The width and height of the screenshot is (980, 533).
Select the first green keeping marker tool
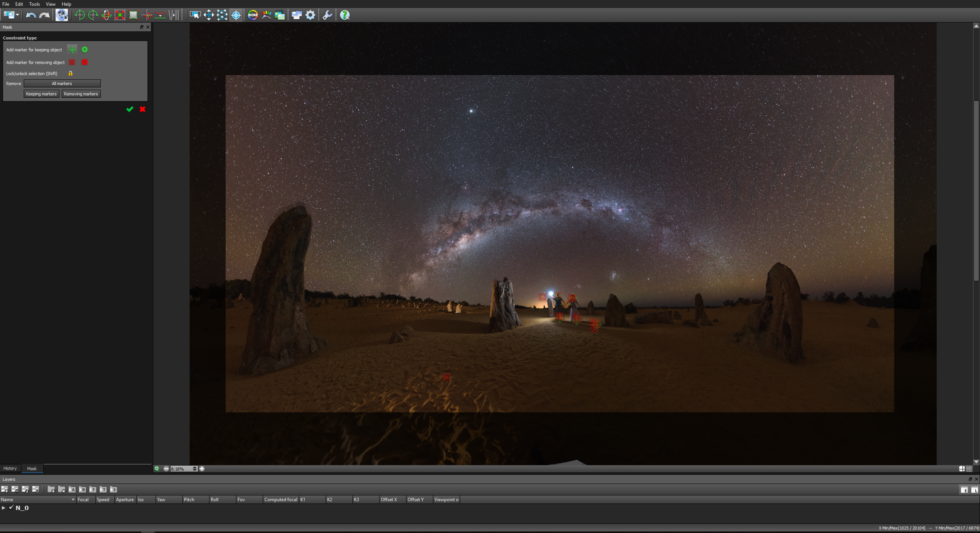[x=72, y=50]
